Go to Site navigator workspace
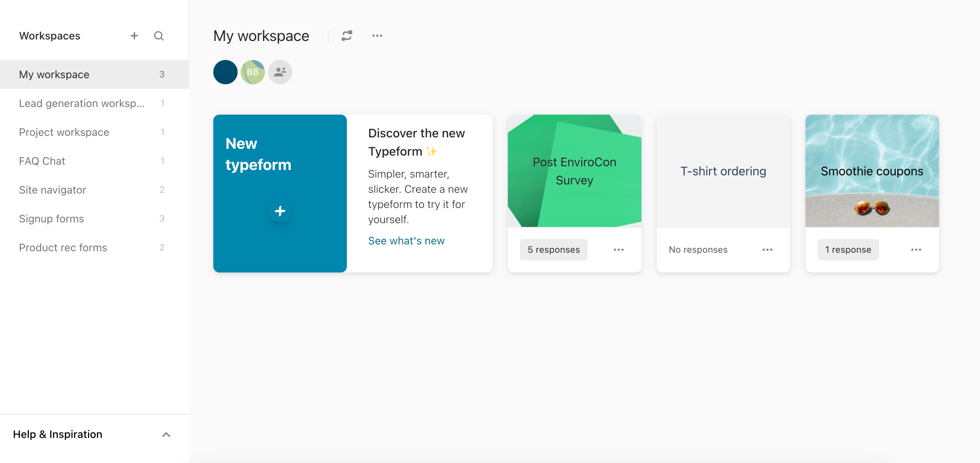 tap(94, 190)
